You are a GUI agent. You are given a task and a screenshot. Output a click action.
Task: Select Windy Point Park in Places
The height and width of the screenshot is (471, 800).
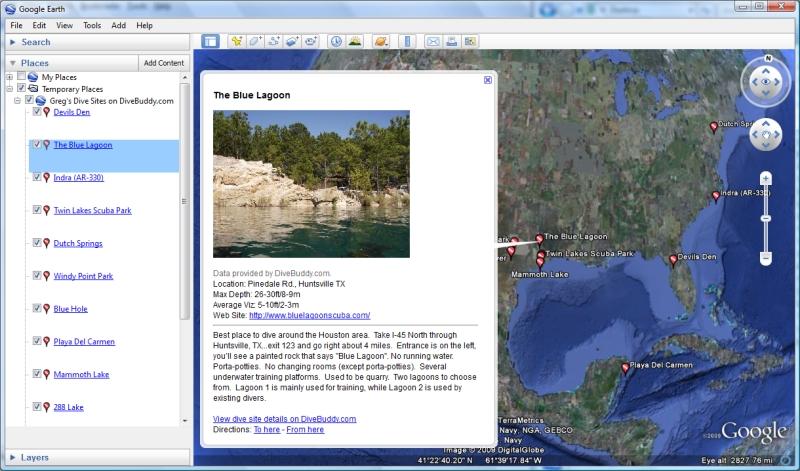coord(83,276)
